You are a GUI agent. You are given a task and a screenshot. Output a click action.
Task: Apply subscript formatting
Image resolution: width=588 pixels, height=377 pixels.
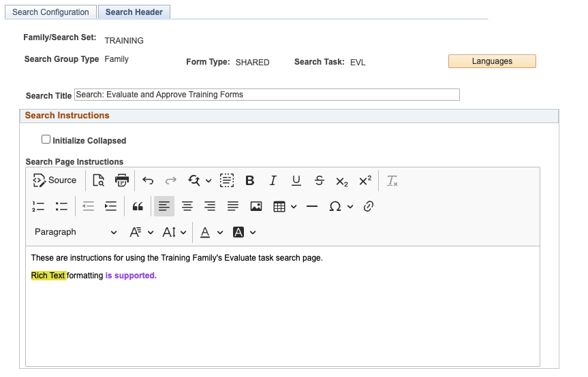(342, 181)
